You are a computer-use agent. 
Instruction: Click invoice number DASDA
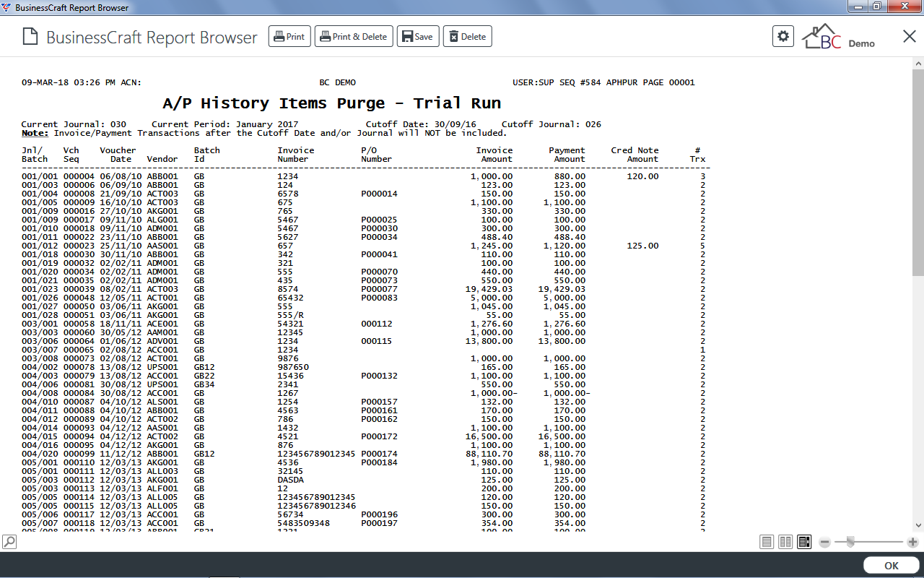coord(291,480)
